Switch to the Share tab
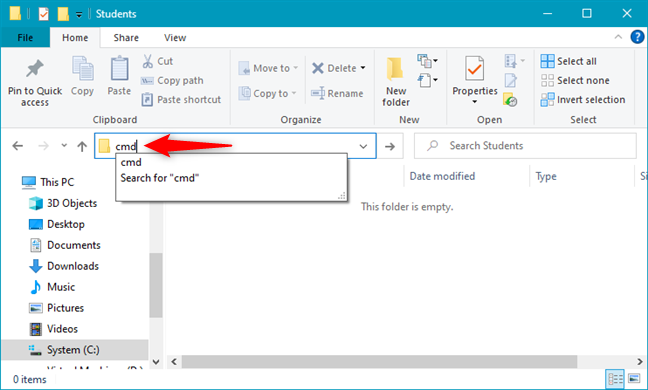648x390 pixels. pyautogui.click(x=126, y=38)
